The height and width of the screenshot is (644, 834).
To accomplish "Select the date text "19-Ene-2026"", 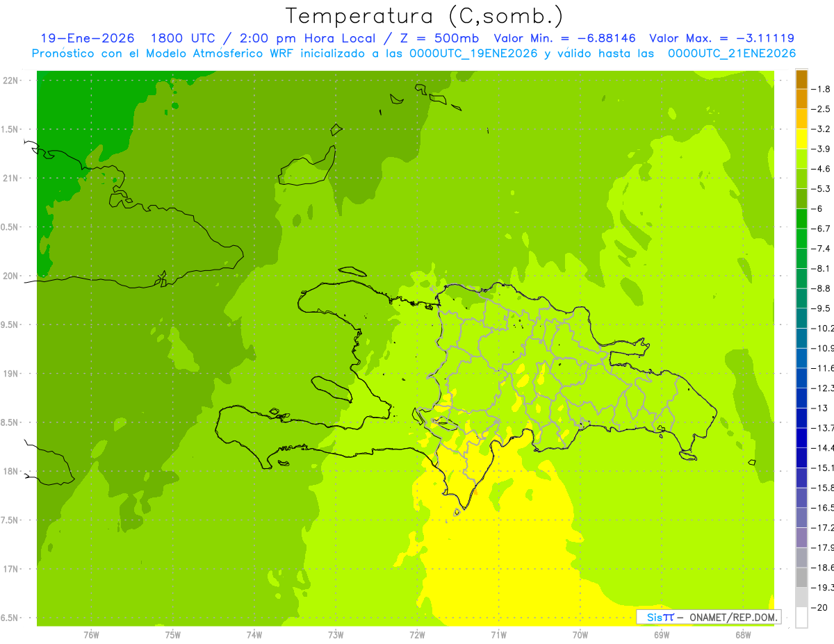I will coord(88,38).
